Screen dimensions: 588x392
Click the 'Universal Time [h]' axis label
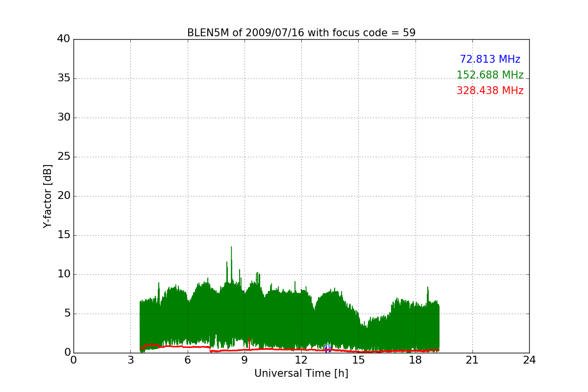[301, 373]
